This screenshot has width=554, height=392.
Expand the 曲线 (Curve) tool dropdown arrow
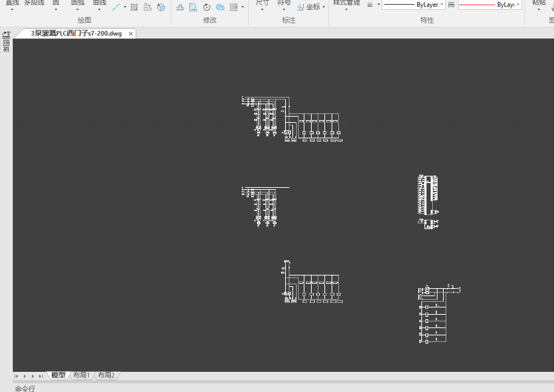99,9
